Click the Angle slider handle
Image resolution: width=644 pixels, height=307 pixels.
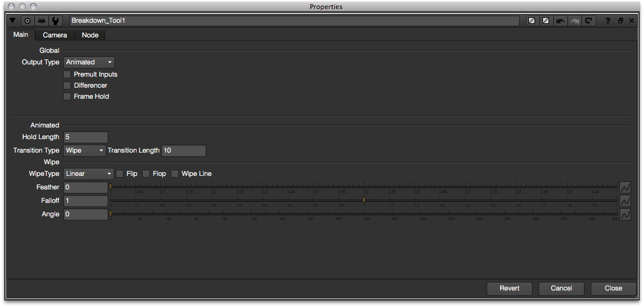click(110, 213)
